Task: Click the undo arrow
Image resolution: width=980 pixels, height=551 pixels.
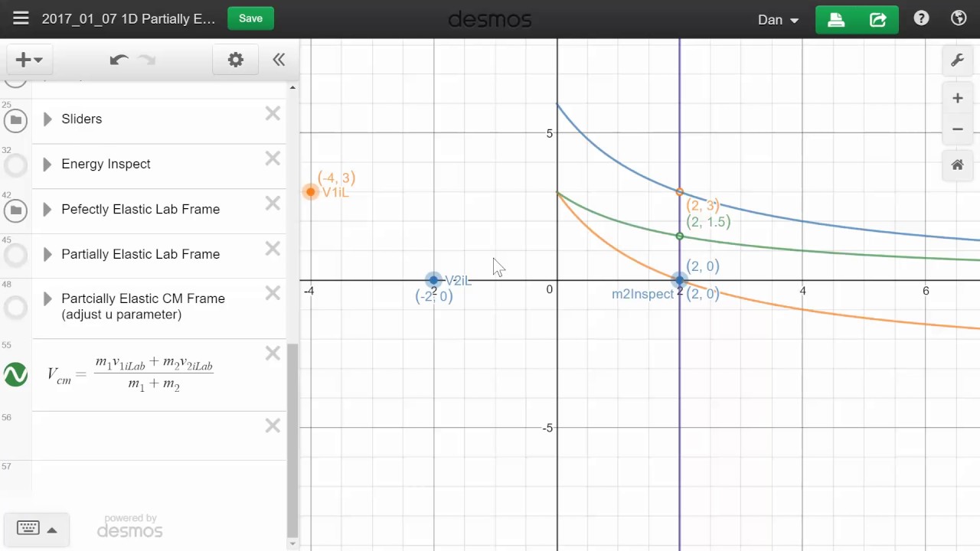Action: coord(118,60)
